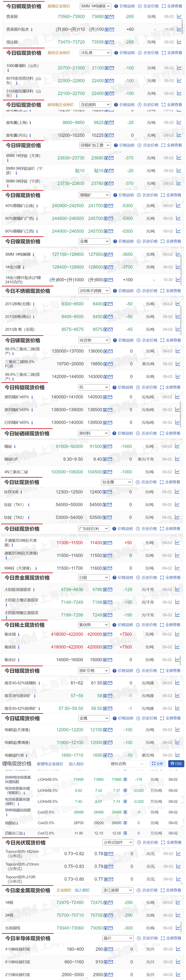The image size is (186, 980).
Task: Click the envelope icon for 8079家用箔坯料
Action: click(112, 81)
